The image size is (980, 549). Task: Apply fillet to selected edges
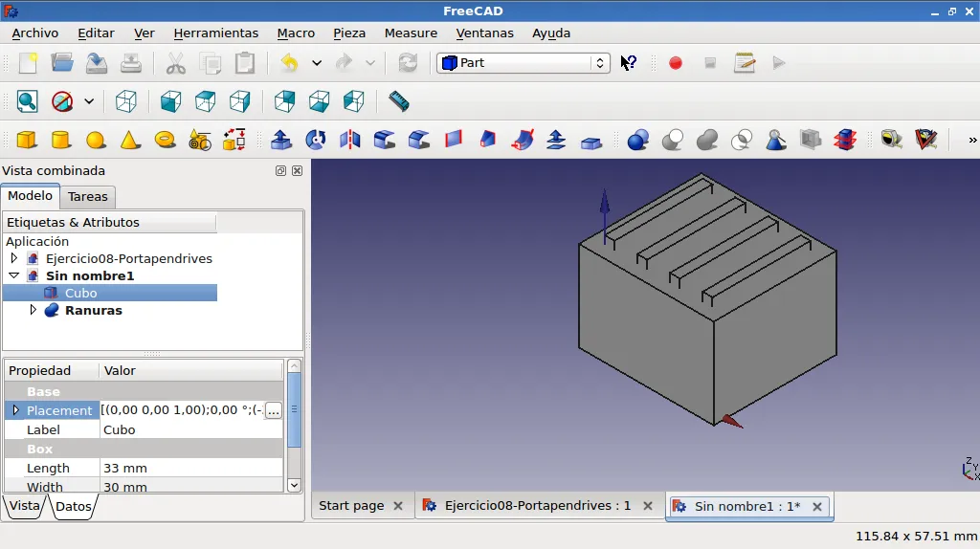tap(385, 140)
